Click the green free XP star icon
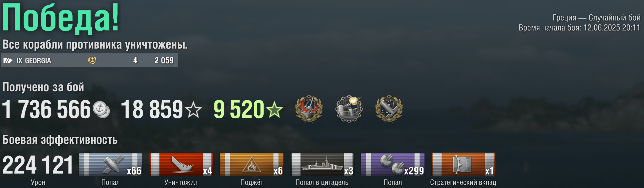 [274, 110]
